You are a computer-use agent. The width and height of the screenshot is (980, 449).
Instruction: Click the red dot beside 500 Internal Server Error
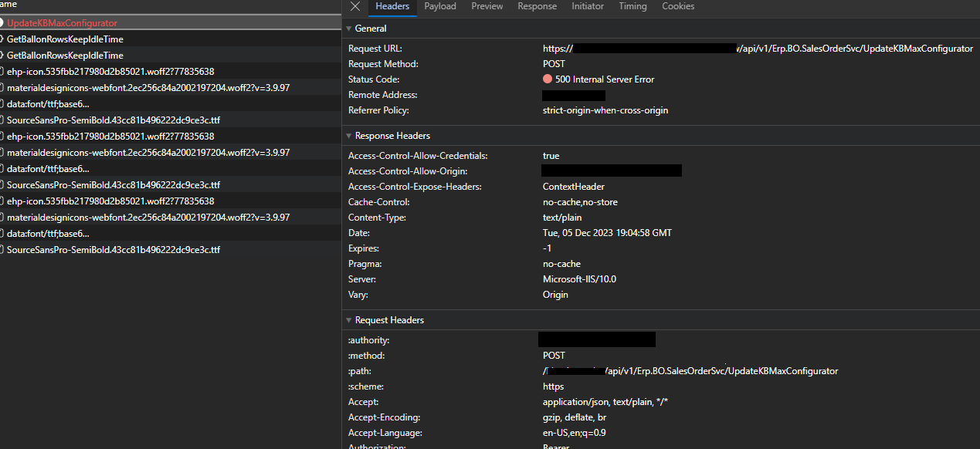(548, 79)
